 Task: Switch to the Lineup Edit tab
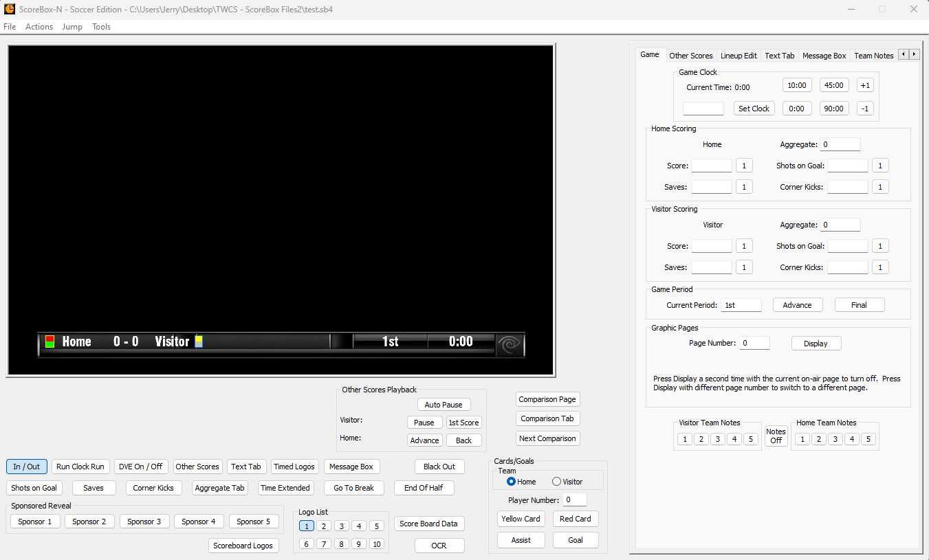pyautogui.click(x=739, y=55)
